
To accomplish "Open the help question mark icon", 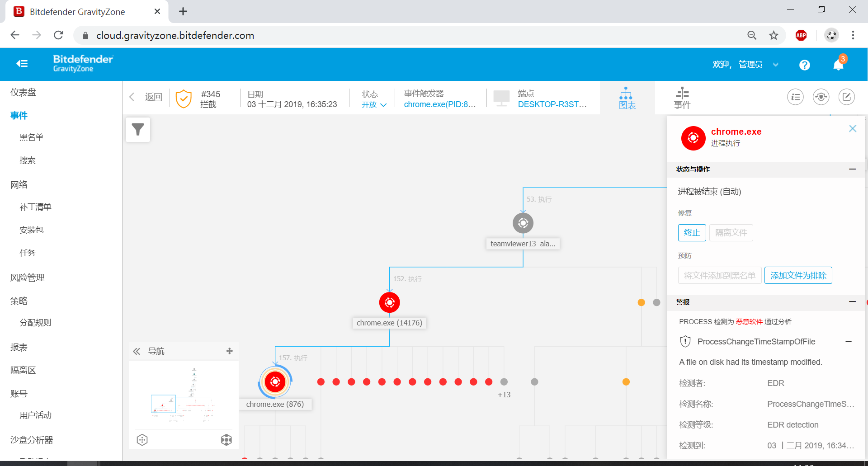I will coord(804,65).
